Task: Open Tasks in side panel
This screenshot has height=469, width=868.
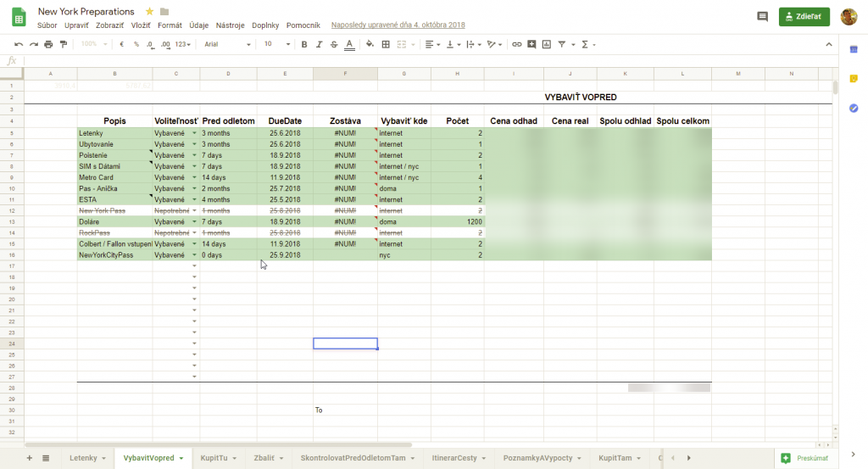Action: coord(854,108)
